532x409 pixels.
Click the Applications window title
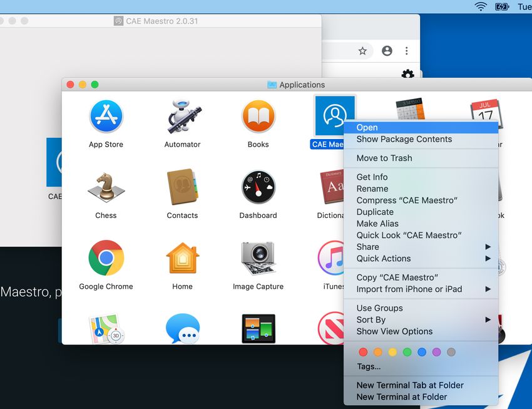pos(302,85)
